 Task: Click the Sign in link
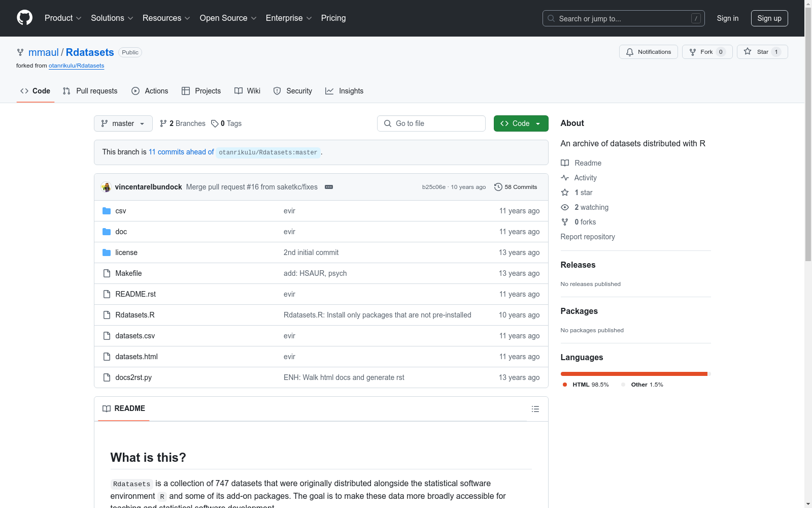click(x=728, y=18)
